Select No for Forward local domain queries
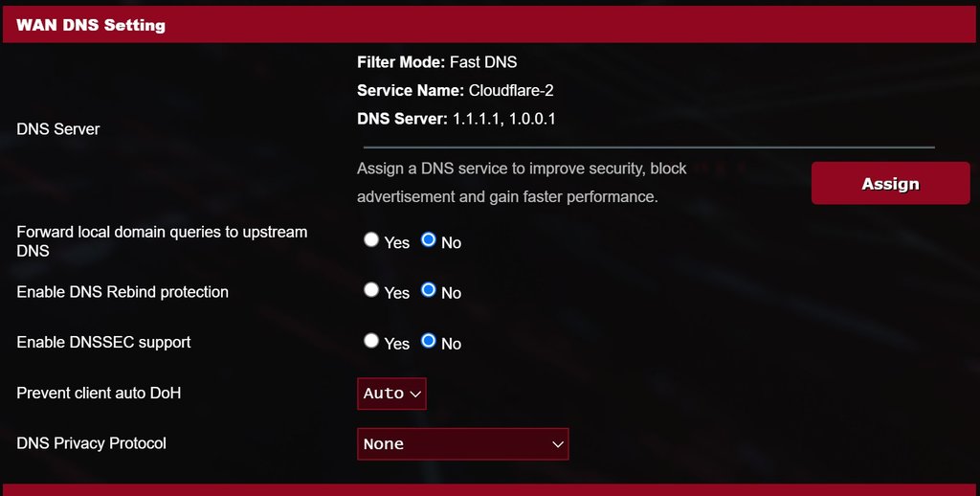The image size is (980, 496). tap(428, 239)
